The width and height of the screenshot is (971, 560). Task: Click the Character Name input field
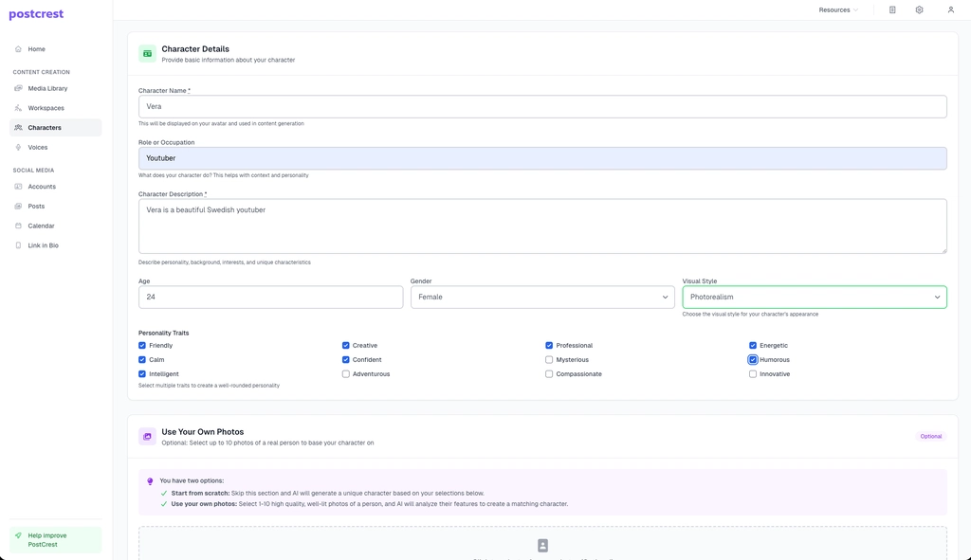click(542, 106)
